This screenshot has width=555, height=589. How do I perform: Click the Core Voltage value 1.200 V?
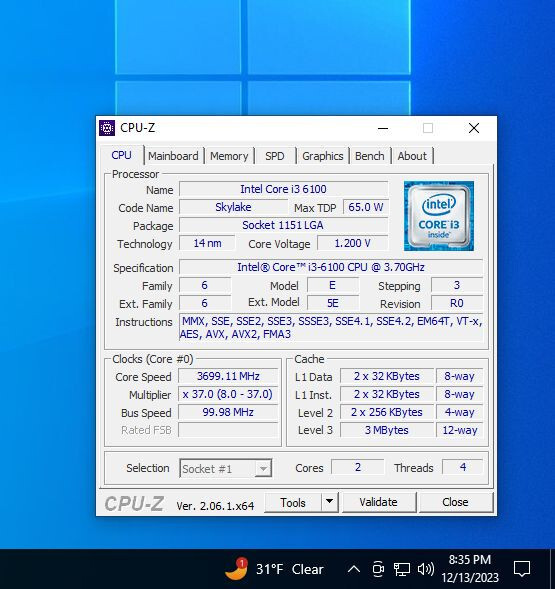tap(353, 243)
